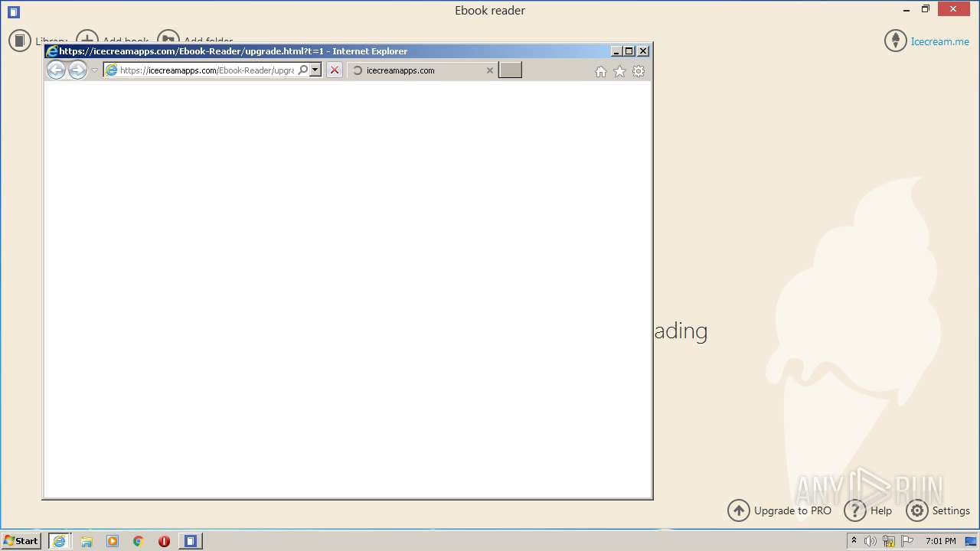Click the search magnifier in address bar
980x551 pixels.
[303, 70]
